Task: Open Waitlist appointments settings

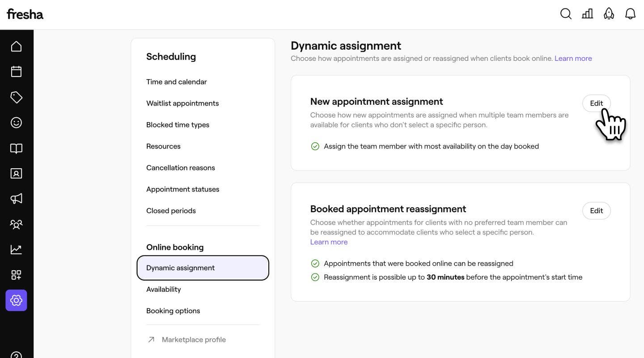Action: click(x=182, y=103)
